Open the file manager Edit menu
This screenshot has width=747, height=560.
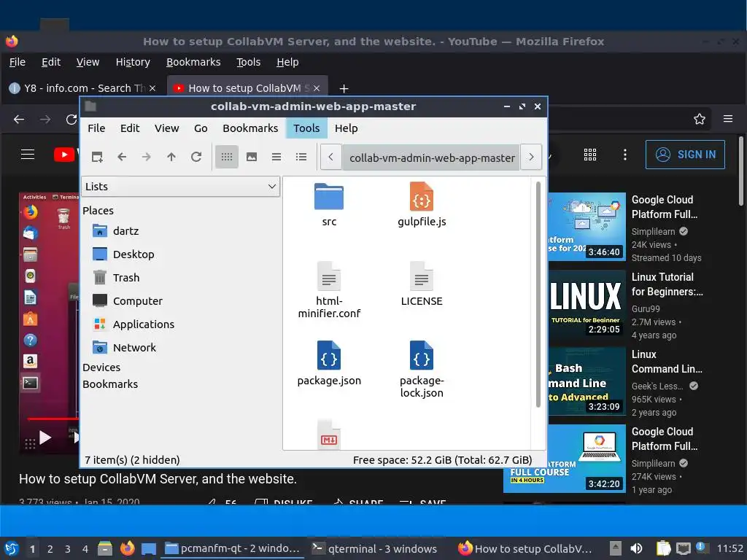pos(130,128)
